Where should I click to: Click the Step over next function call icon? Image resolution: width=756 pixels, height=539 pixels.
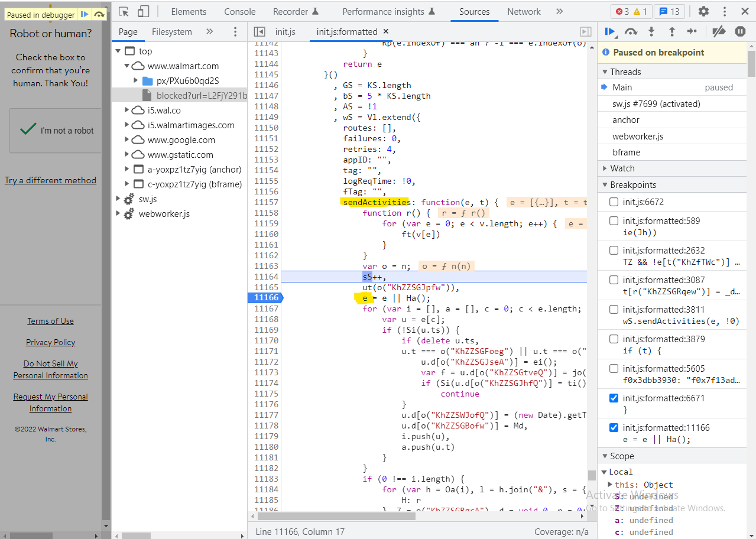(x=631, y=32)
